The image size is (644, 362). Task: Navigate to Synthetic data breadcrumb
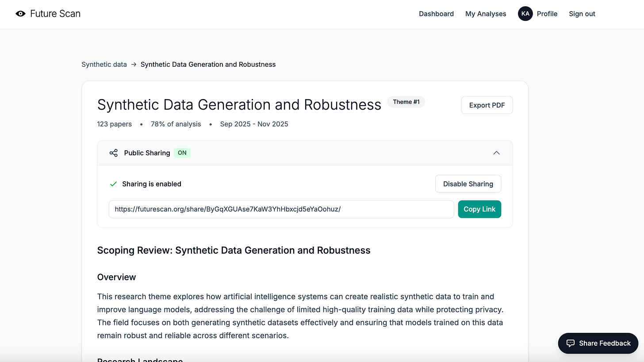[104, 65]
